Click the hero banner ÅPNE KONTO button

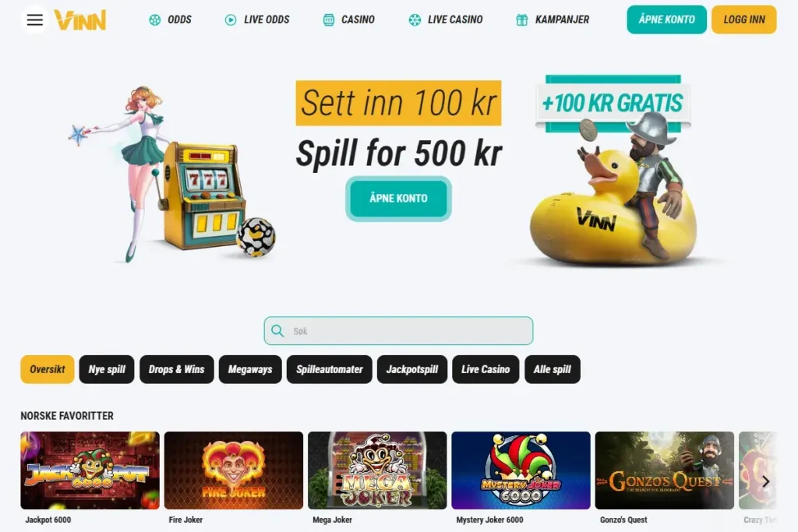398,199
